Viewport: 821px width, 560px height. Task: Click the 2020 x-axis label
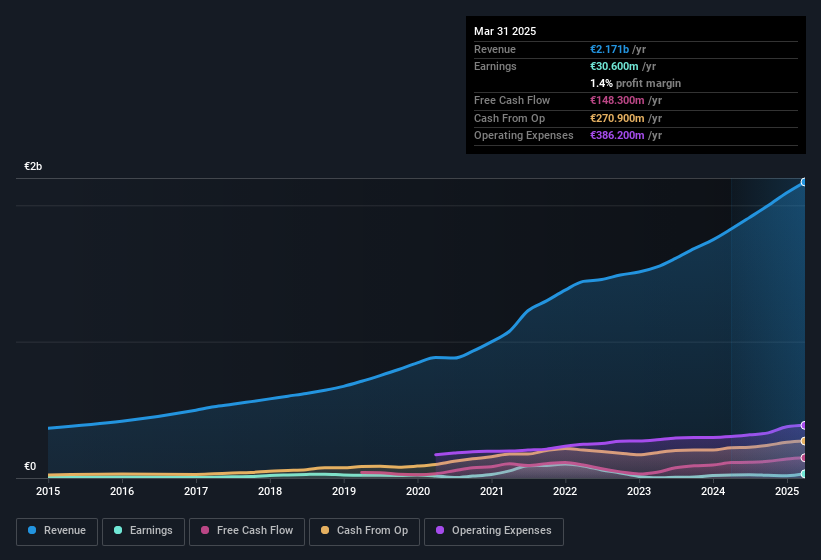pos(418,491)
